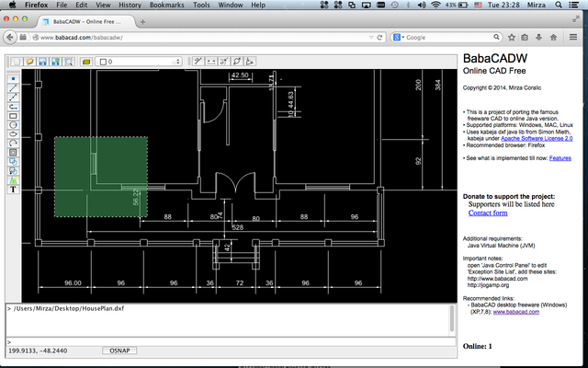Toggle the OSNAP button
Image resolution: width=588 pixels, height=368 pixels.
[x=119, y=351]
